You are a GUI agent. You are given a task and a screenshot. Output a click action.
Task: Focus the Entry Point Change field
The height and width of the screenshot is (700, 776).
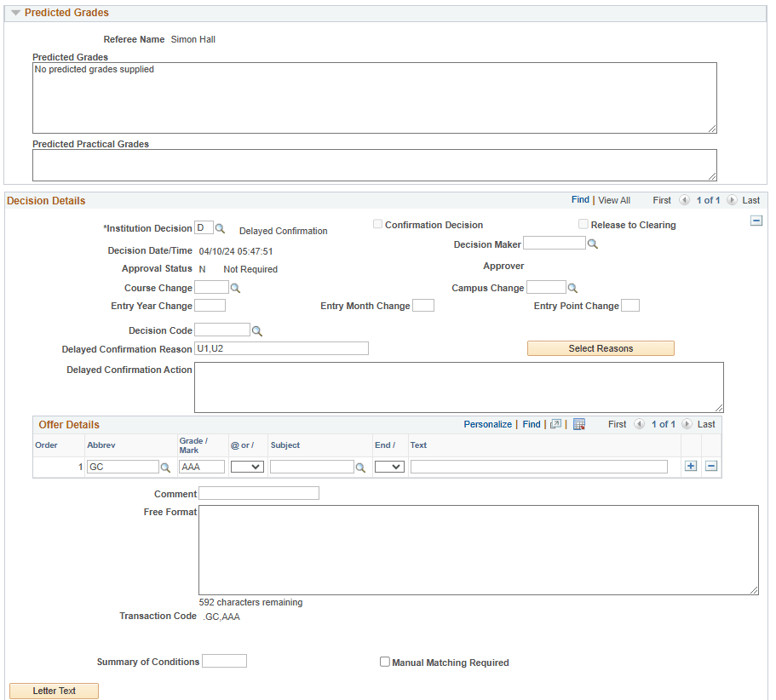coord(630,305)
